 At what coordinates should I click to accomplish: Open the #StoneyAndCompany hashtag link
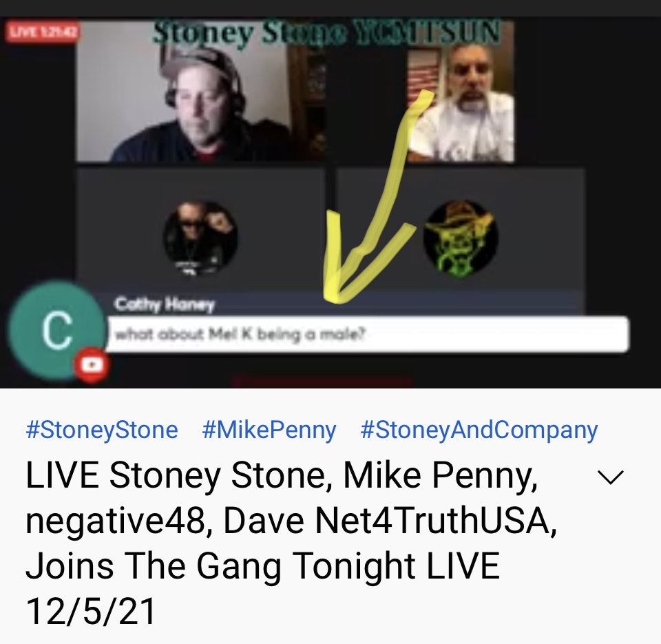tap(479, 430)
